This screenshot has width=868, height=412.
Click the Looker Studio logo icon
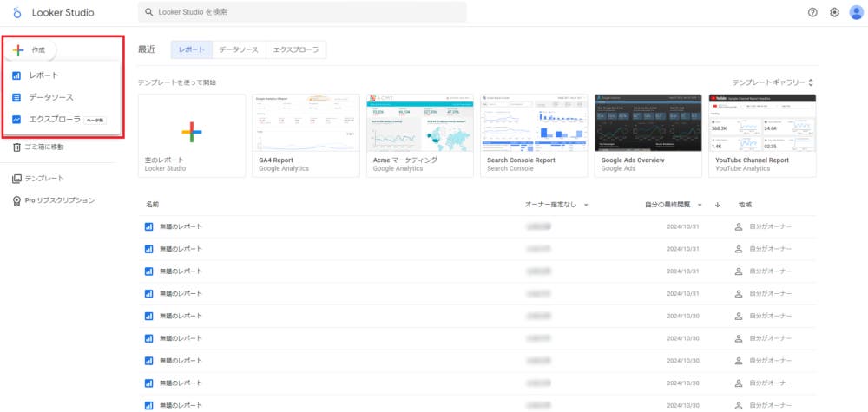pos(16,13)
